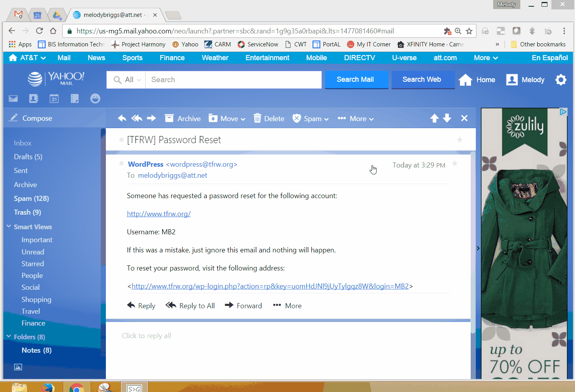Open Firefox from the Windows taskbar
Image resolution: width=575 pixels, height=392 pixels.
[x=48, y=388]
